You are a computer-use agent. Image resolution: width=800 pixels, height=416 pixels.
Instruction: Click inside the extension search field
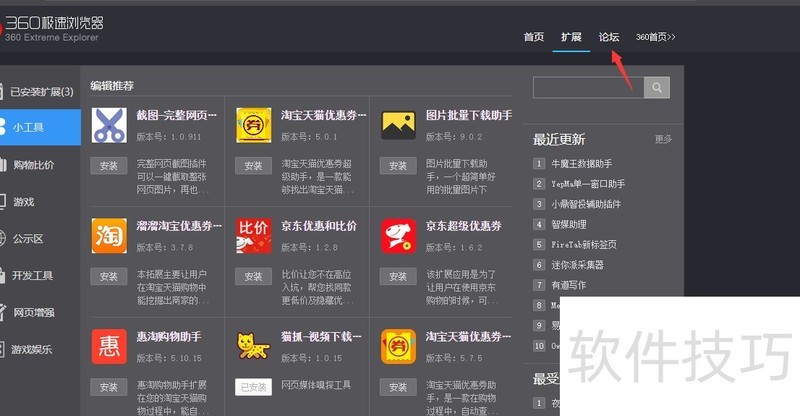pyautogui.click(x=588, y=87)
